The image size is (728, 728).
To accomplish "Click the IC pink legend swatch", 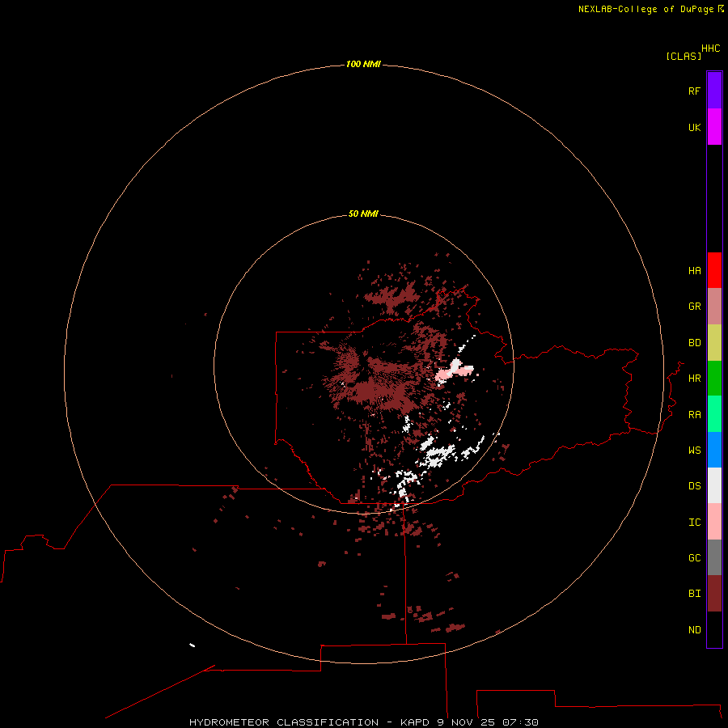I will tap(714, 522).
